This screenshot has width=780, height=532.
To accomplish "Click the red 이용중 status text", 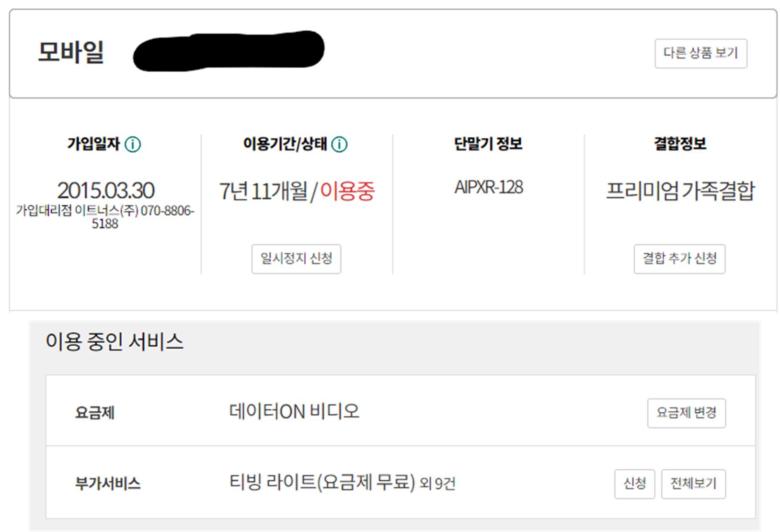I will pos(347,191).
